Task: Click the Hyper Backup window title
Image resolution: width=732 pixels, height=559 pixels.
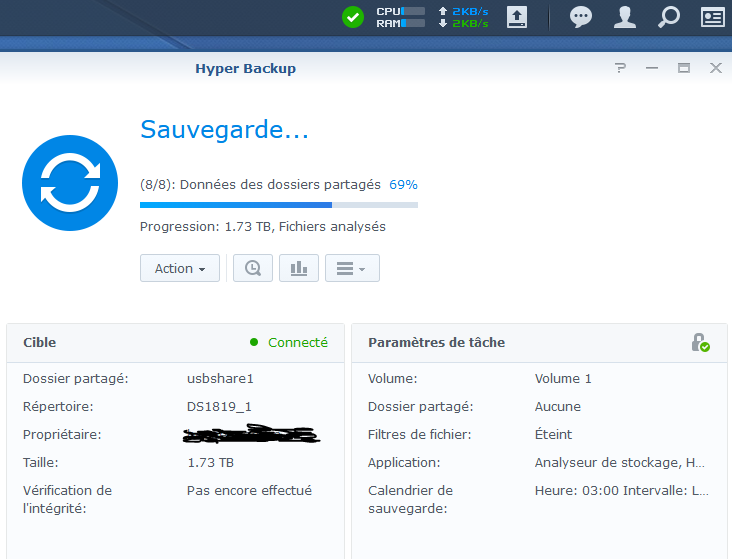Action: 246,68
